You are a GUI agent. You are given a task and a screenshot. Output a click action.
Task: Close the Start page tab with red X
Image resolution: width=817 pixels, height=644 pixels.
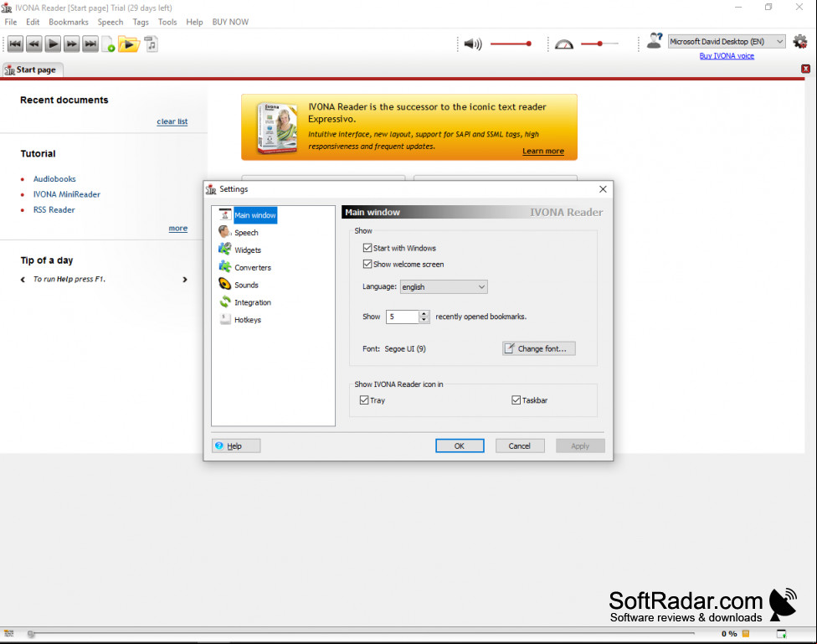[805, 69]
